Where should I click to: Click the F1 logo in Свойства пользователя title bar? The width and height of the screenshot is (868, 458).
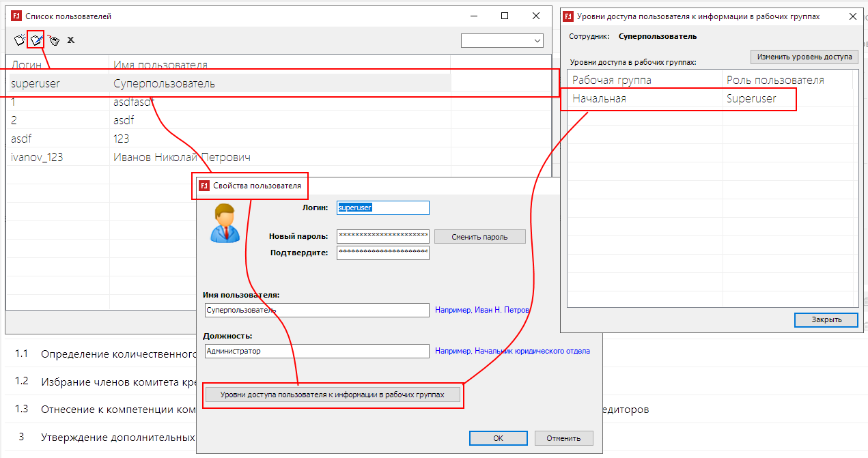204,186
